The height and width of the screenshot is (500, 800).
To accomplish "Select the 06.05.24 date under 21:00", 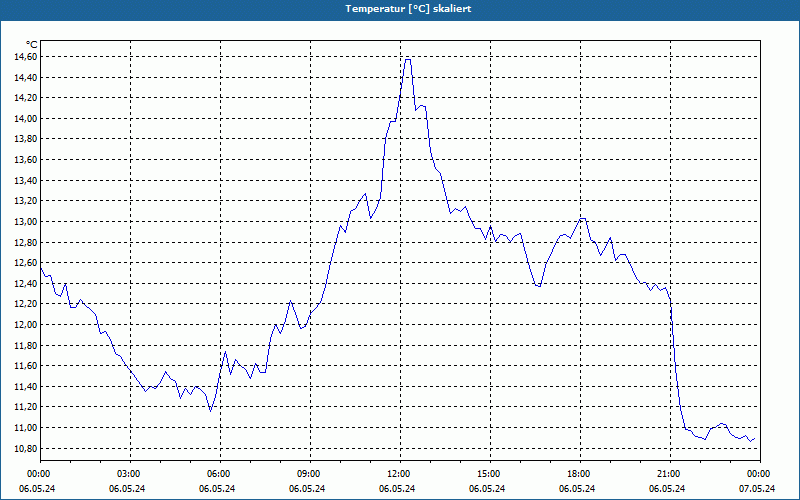I will pyautogui.click(x=667, y=489).
